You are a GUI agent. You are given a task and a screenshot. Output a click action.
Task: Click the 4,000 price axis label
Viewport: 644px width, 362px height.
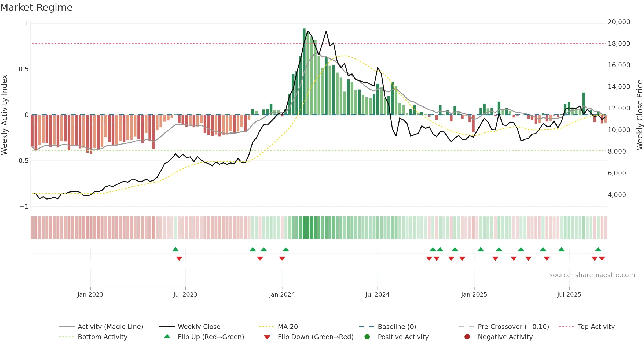pyautogui.click(x=617, y=195)
